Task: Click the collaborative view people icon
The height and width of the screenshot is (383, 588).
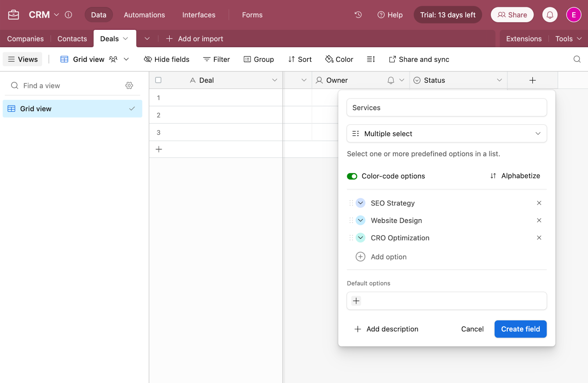Action: click(113, 59)
